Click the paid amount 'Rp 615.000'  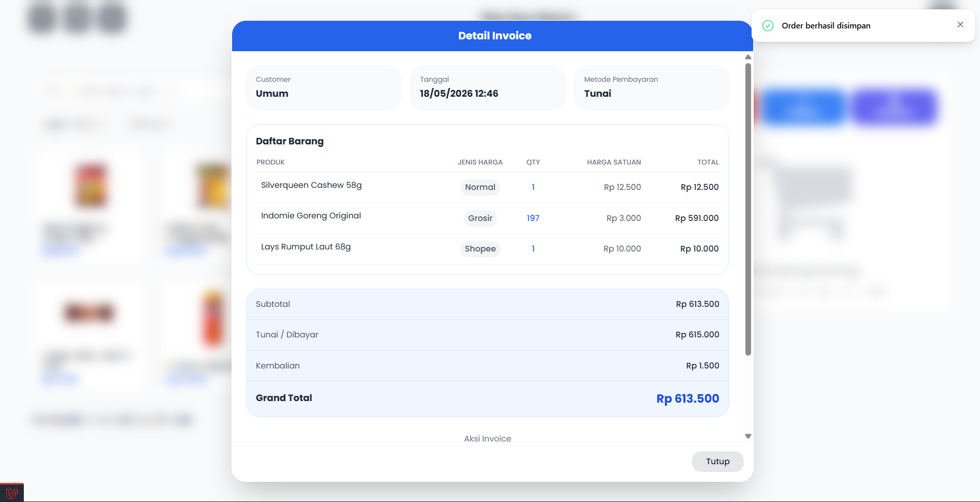coord(697,335)
